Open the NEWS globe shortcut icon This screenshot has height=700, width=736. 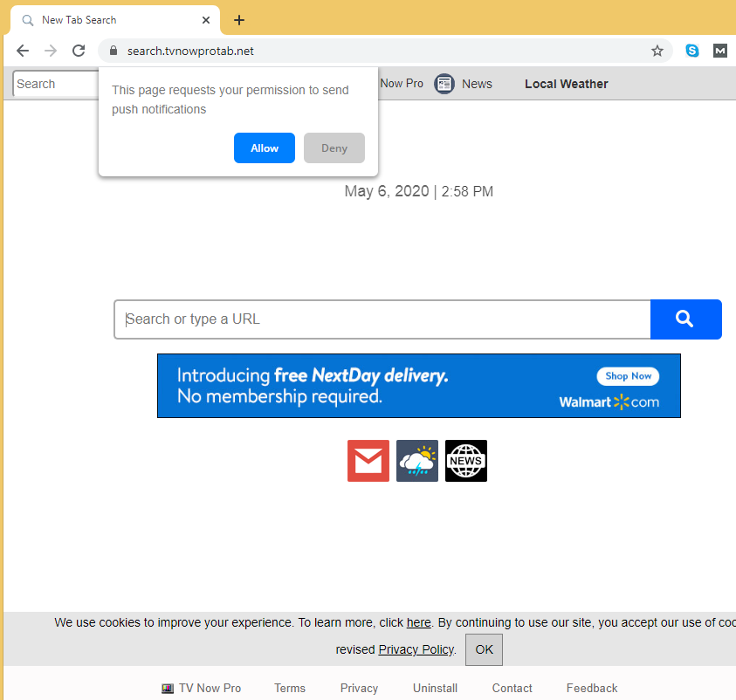pyautogui.click(x=465, y=461)
